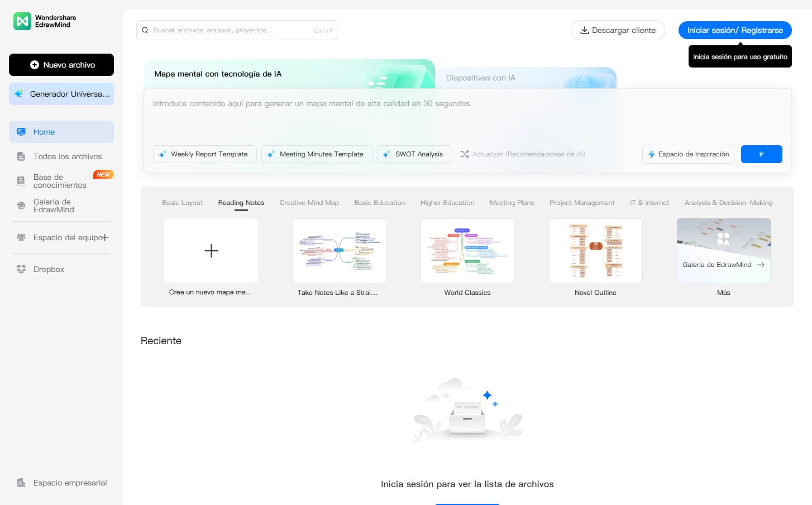
Task: Click Descargar cliente
Action: (618, 30)
